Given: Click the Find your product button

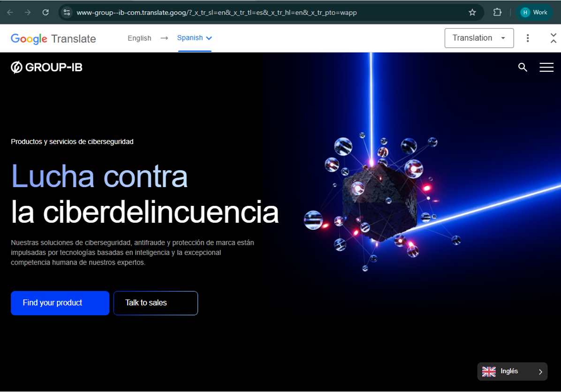Looking at the screenshot, I should click(x=60, y=303).
